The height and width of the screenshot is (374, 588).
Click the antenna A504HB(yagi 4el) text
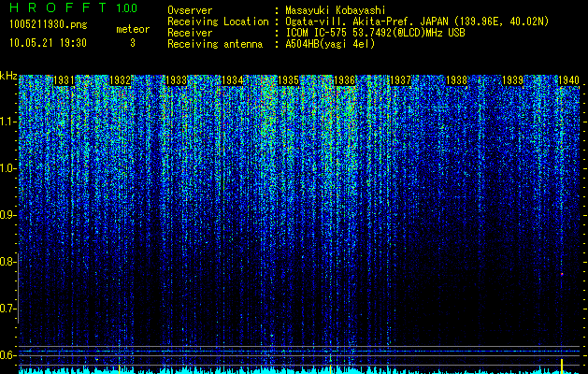coord(330,44)
